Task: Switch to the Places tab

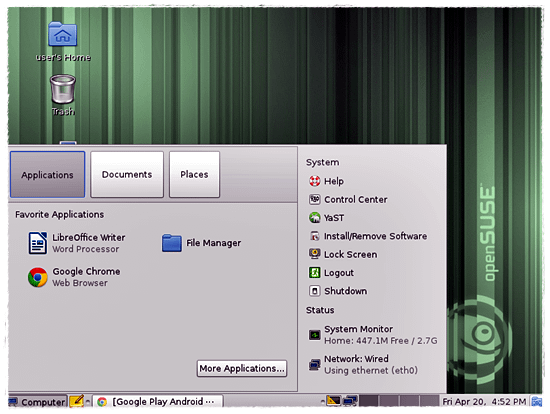Action: pyautogui.click(x=194, y=174)
